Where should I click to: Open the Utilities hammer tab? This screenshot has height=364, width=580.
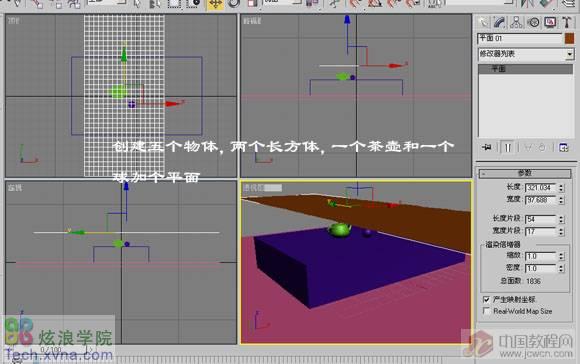coord(566,23)
